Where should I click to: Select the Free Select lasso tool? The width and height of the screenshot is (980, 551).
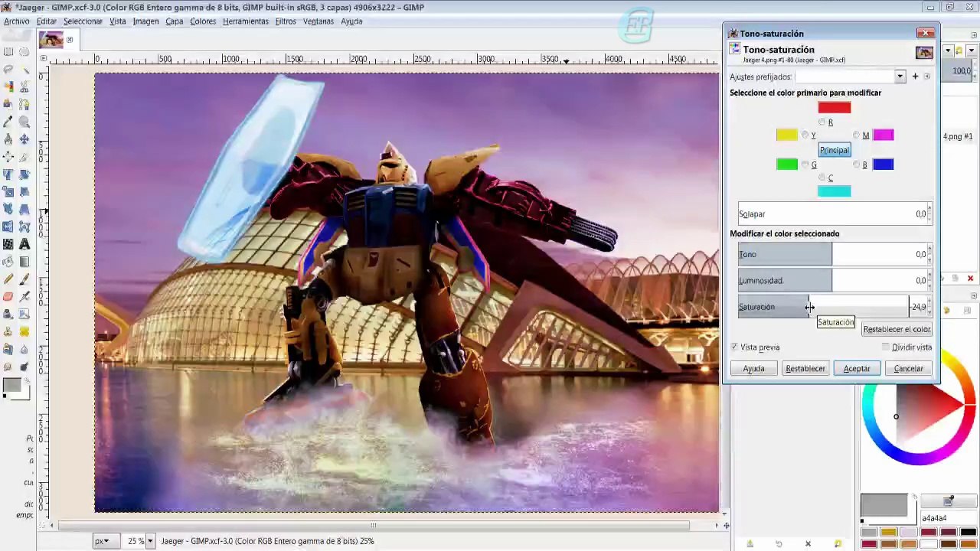point(8,70)
